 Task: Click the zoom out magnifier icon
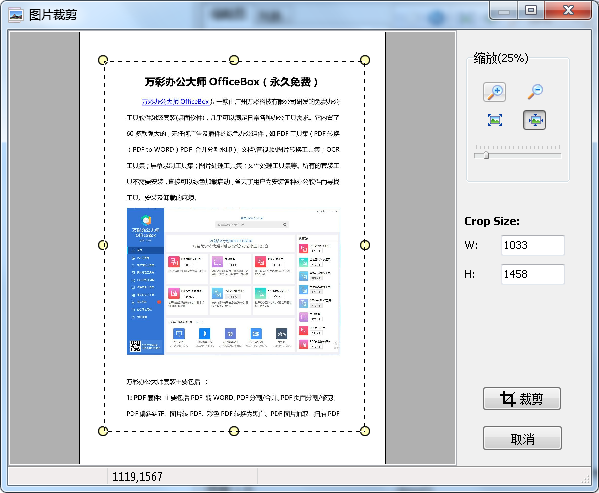(535, 92)
